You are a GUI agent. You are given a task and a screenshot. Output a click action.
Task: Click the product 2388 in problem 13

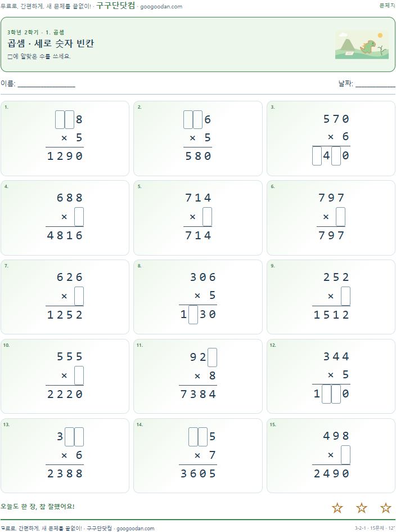pyautogui.click(x=65, y=473)
